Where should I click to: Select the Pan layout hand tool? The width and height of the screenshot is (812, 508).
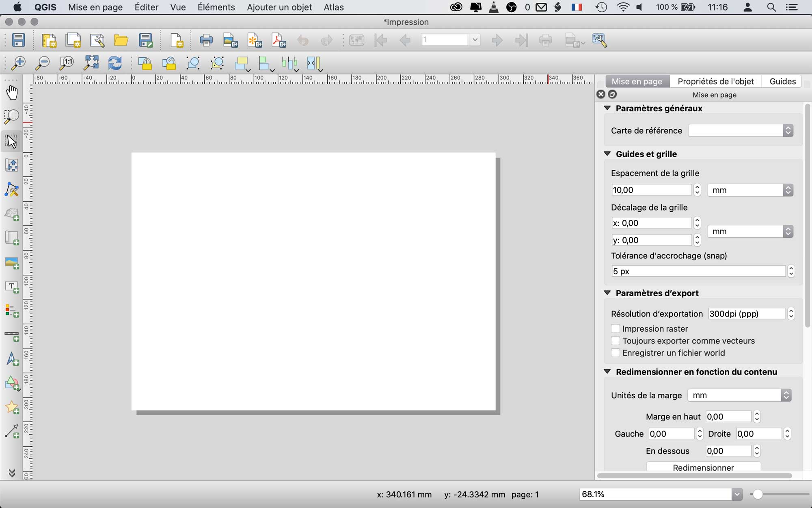tap(12, 93)
